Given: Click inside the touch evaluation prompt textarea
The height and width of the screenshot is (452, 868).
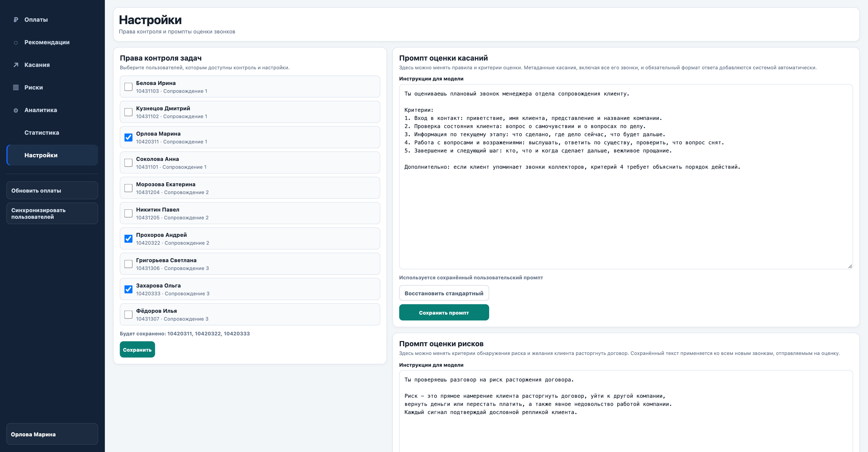Looking at the screenshot, I should point(626,177).
